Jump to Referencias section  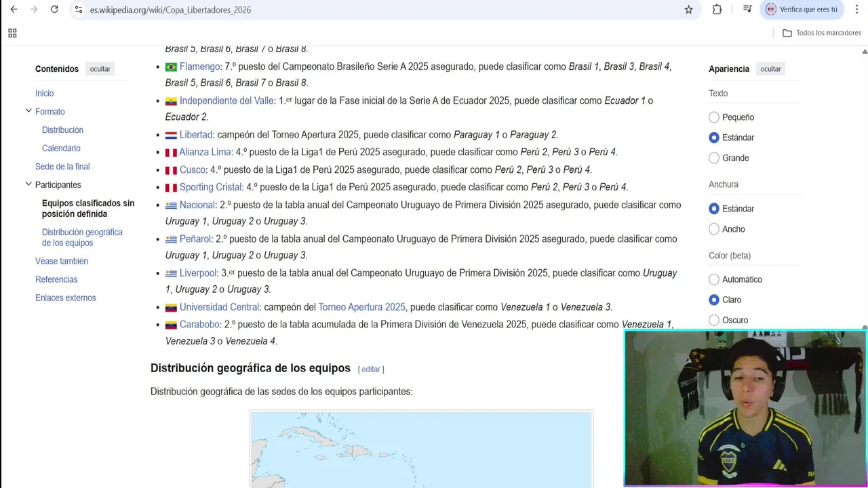pos(56,279)
